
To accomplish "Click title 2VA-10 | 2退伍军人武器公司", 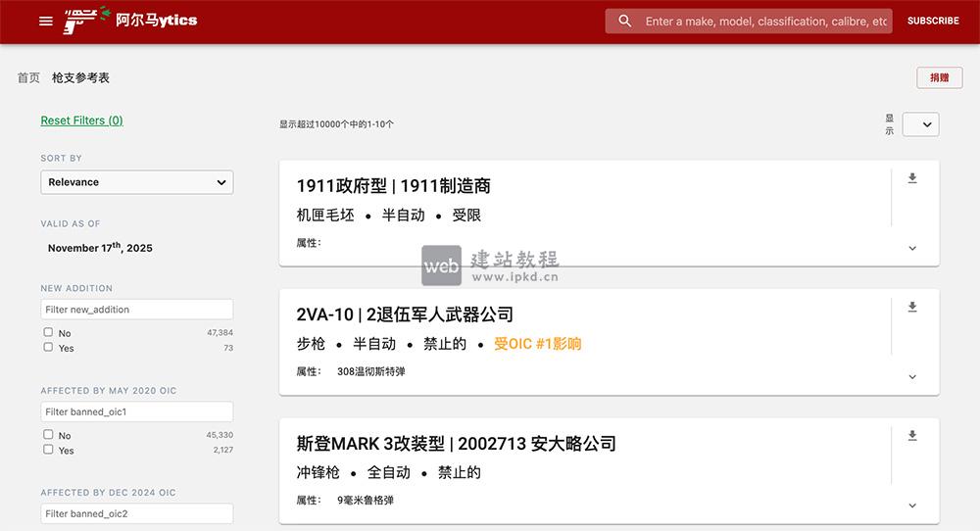I will 405,314.
